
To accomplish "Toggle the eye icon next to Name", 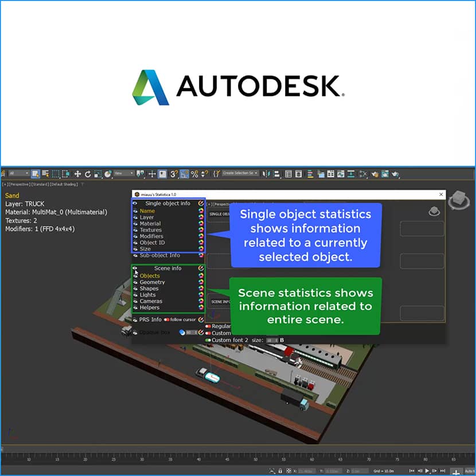I will pos(135,211).
